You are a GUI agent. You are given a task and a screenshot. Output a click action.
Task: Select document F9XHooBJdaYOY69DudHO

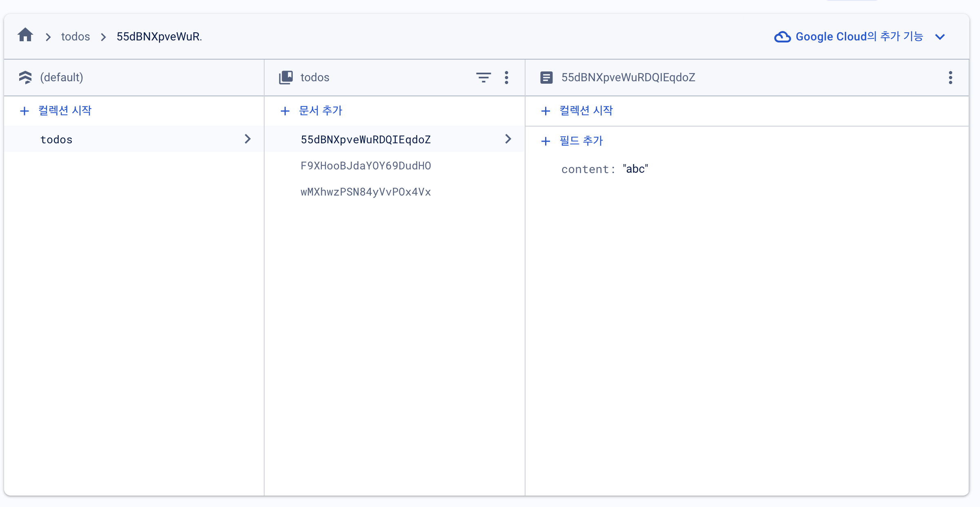click(365, 166)
